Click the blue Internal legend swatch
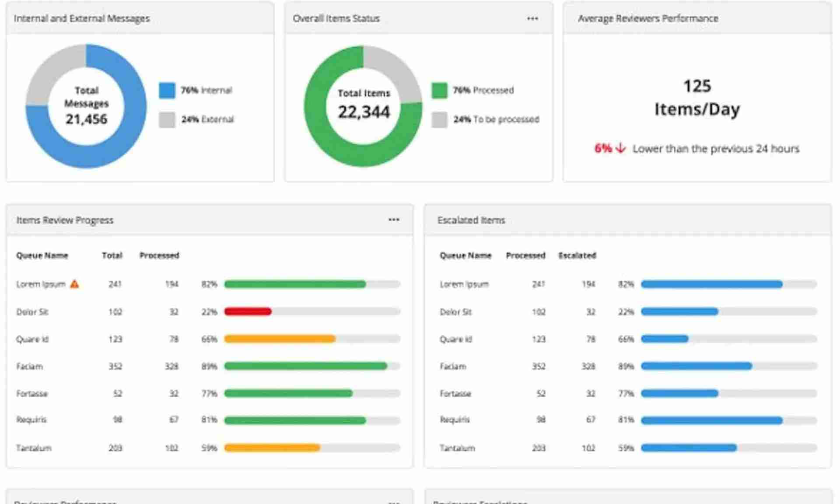 coord(167,91)
